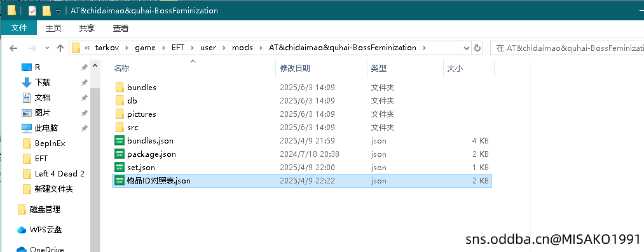Click the mods breadcrumb segment
The width and height of the screenshot is (644, 252).
(x=242, y=48)
